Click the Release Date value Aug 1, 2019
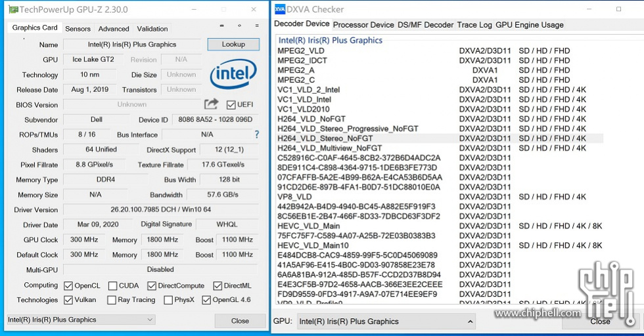The height and width of the screenshot is (336, 644). coord(89,89)
